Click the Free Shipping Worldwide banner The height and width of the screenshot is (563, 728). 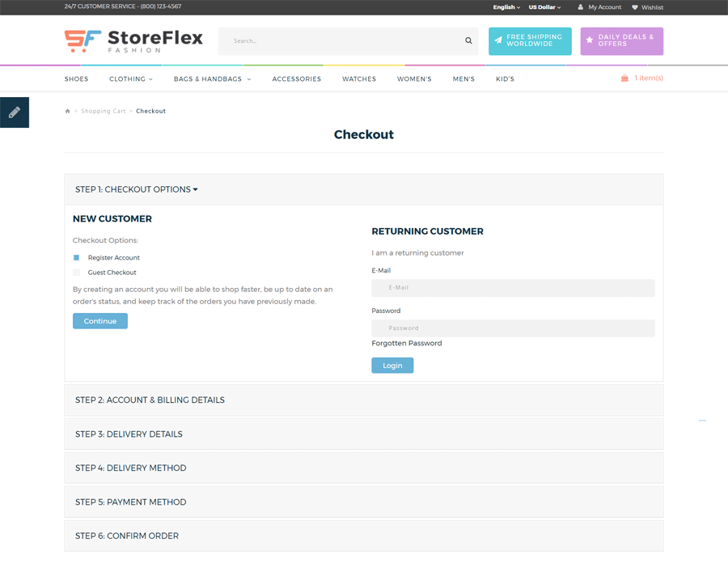pyautogui.click(x=530, y=40)
